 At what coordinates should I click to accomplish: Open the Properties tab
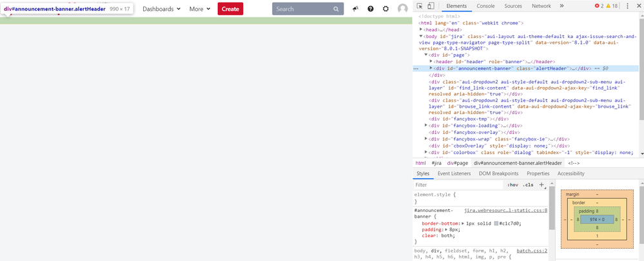pos(538,173)
